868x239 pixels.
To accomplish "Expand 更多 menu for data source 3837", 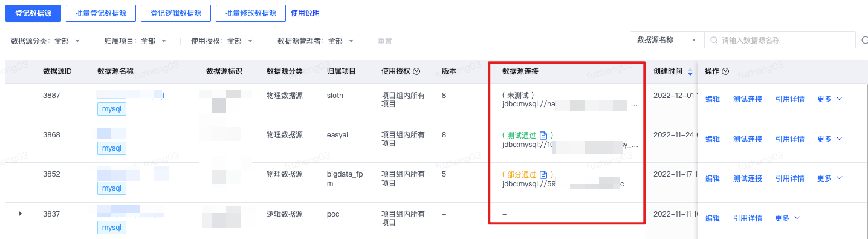I will [787, 218].
